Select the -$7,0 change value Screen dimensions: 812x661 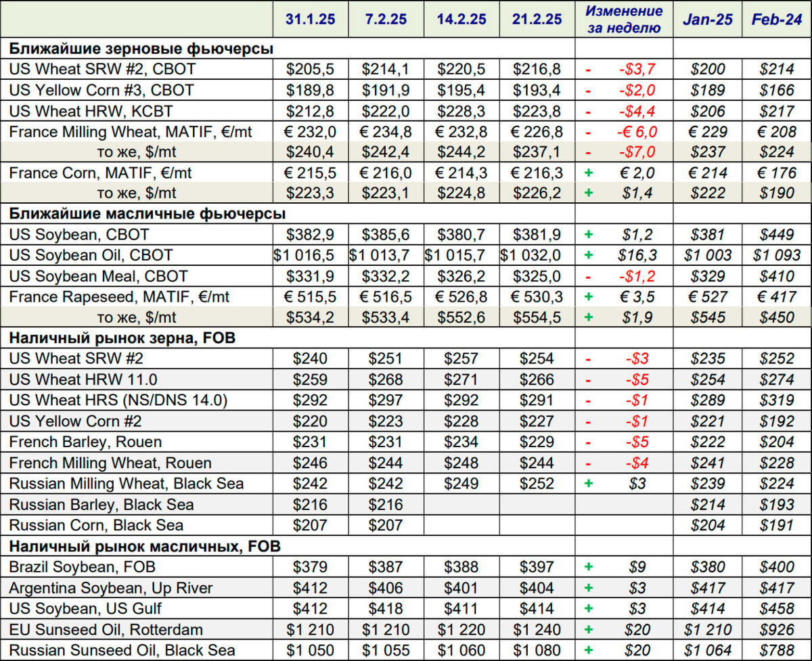636,152
